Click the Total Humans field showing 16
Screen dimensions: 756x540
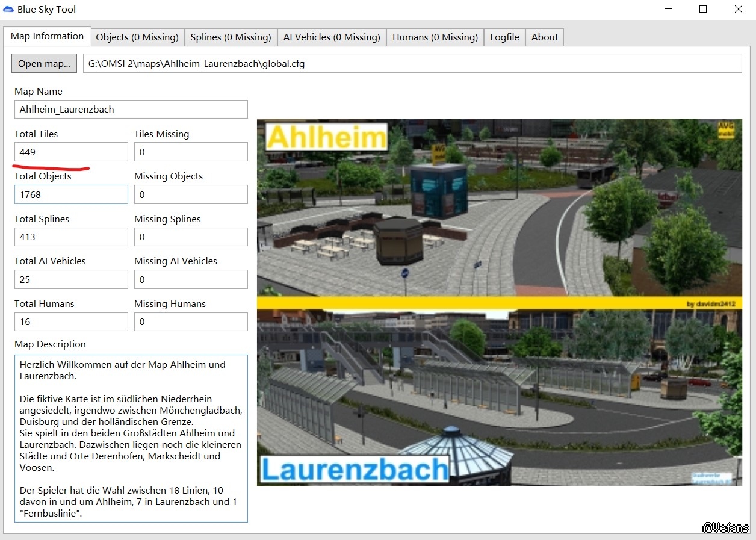[x=71, y=322]
